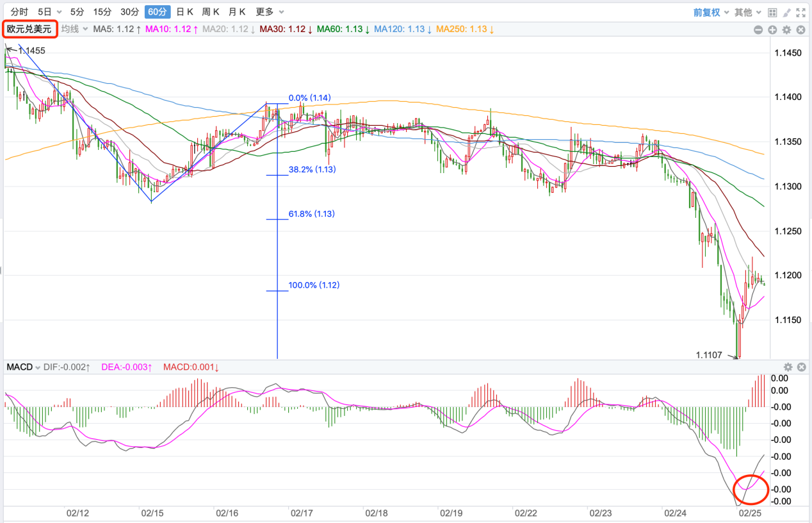Select the 5分 interval
Screen dimensions: 812x523
click(77, 12)
